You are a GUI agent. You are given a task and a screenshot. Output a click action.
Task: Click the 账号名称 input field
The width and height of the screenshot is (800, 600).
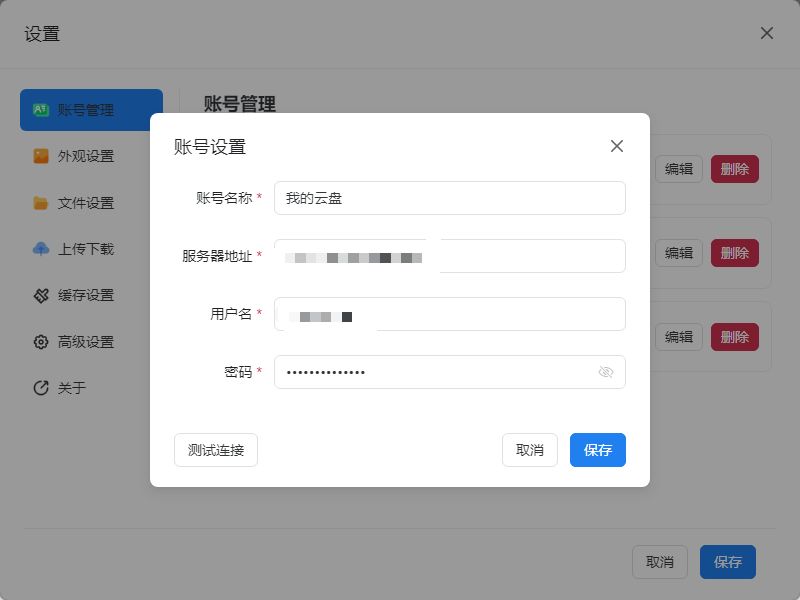(449, 198)
